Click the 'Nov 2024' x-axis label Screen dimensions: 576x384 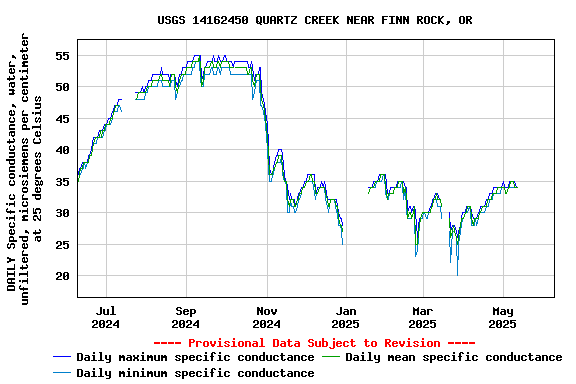[266, 318]
